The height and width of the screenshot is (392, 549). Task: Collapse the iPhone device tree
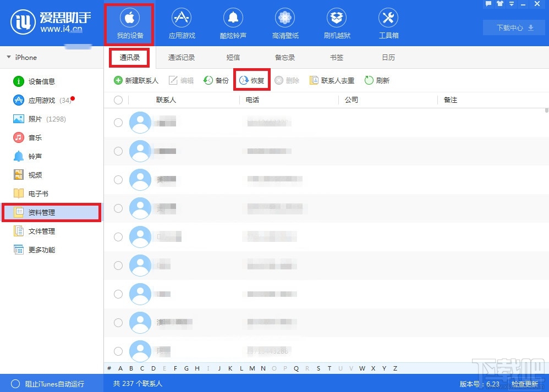click(8, 57)
